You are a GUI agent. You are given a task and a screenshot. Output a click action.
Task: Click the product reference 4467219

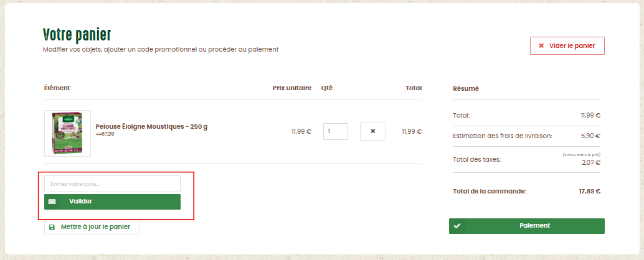(105, 134)
